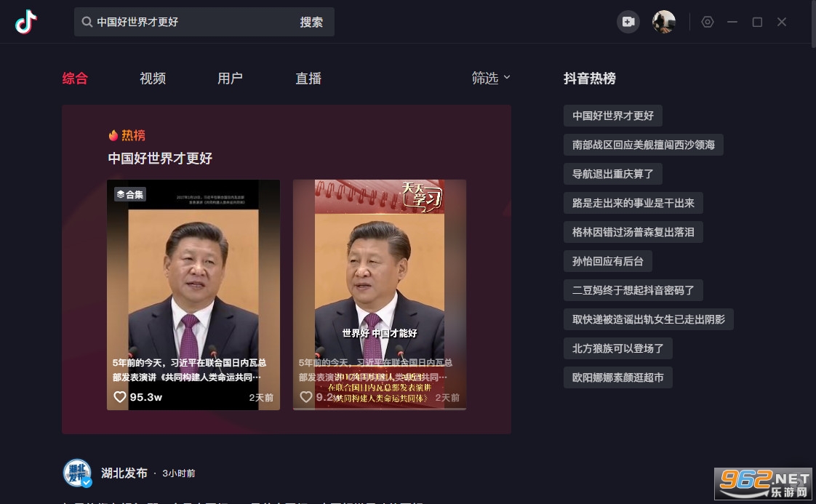Click the search magnifier icon
816x504 pixels.
click(x=87, y=22)
